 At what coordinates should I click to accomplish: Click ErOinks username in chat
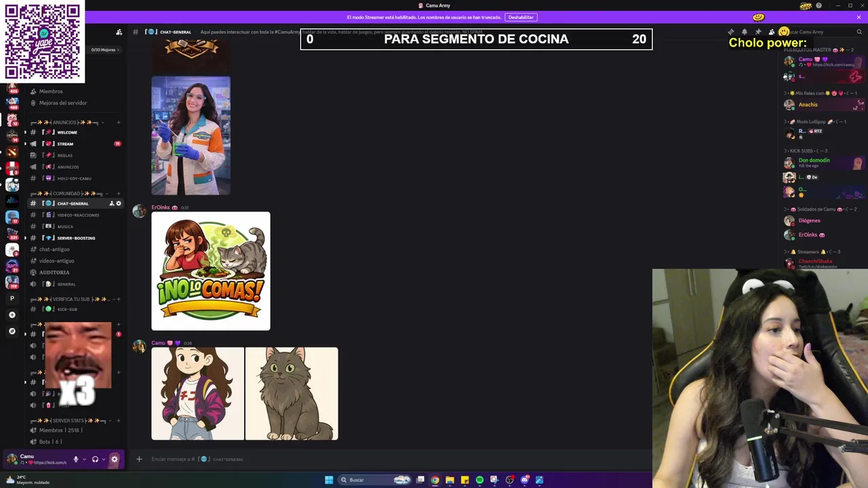pos(161,207)
